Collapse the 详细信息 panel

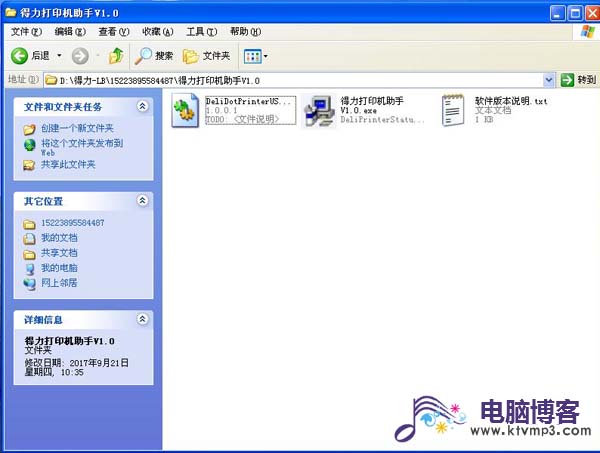(x=143, y=319)
